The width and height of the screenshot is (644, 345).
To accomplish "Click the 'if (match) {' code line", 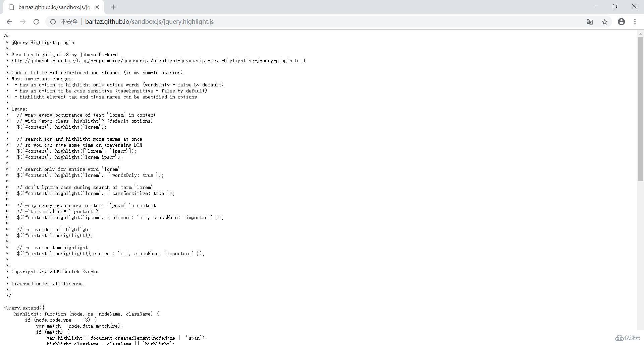I will pos(52,332).
